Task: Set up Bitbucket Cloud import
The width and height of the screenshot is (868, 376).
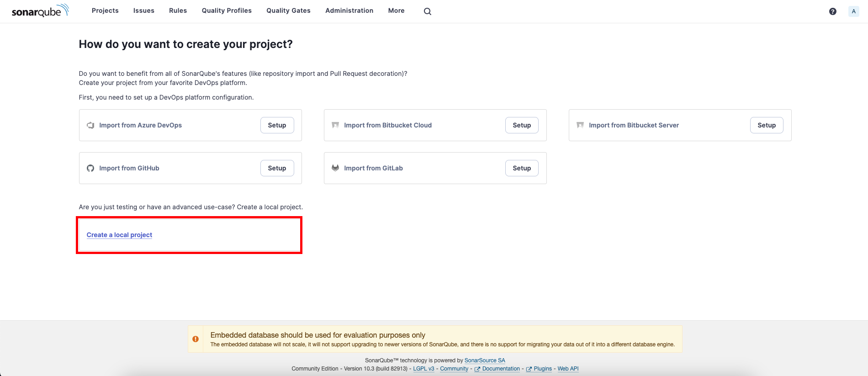Action: 522,125
